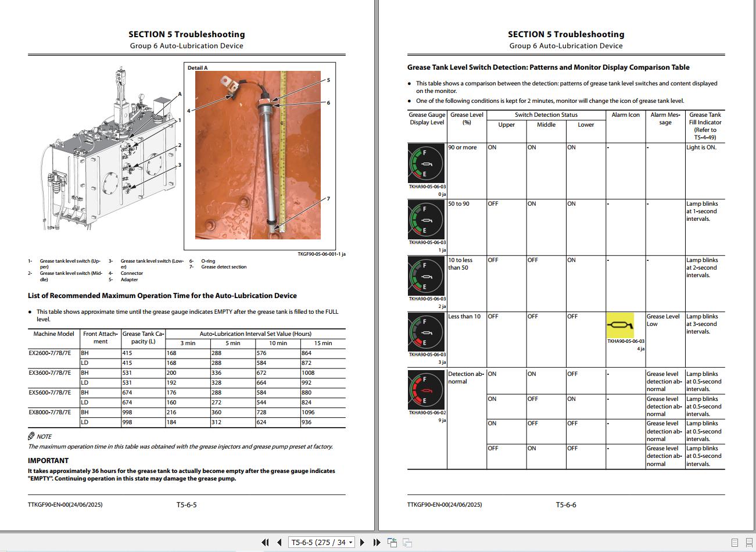Screen dimensions: 756x552
Task: Click 'SECTION 5 Troubleshooting' heading on right page
Action: click(x=566, y=34)
